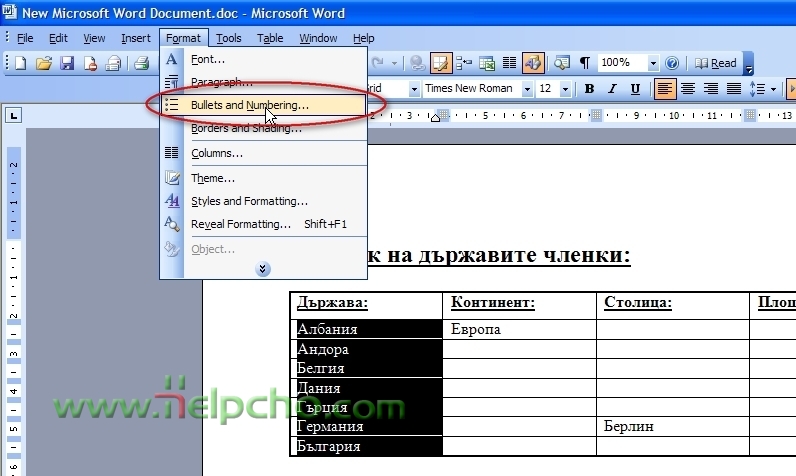Click the Read button with book icon
The image size is (796, 476).
715,63
